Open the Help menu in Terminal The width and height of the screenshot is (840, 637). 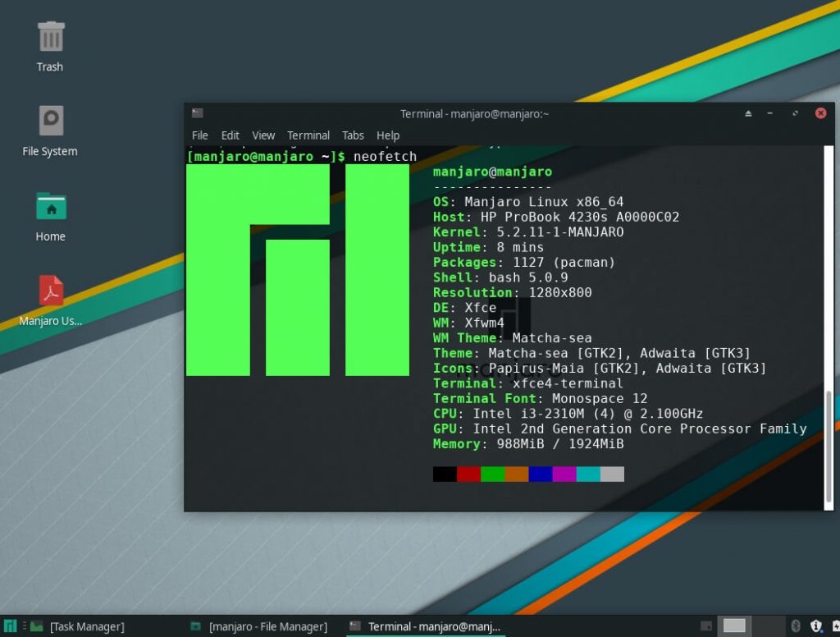point(388,135)
